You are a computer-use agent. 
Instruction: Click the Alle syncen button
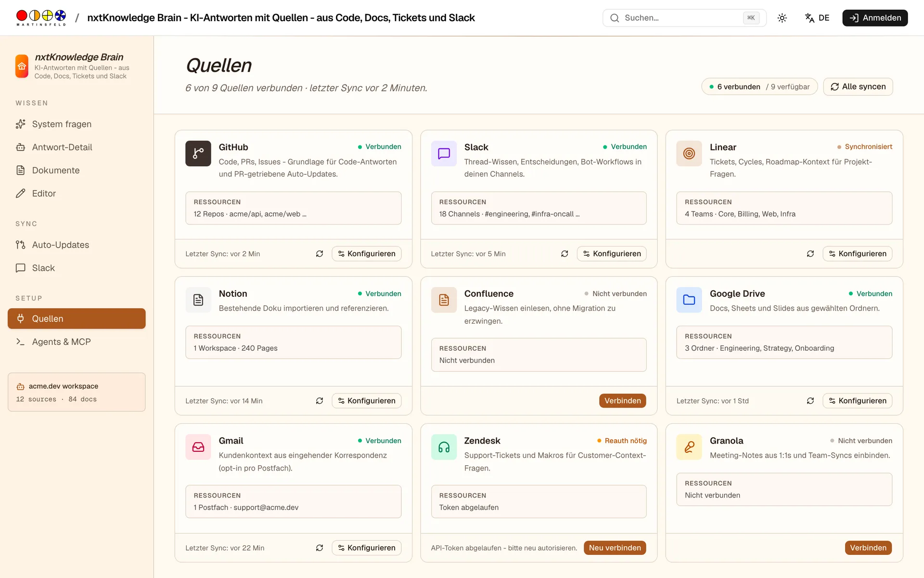click(x=858, y=87)
